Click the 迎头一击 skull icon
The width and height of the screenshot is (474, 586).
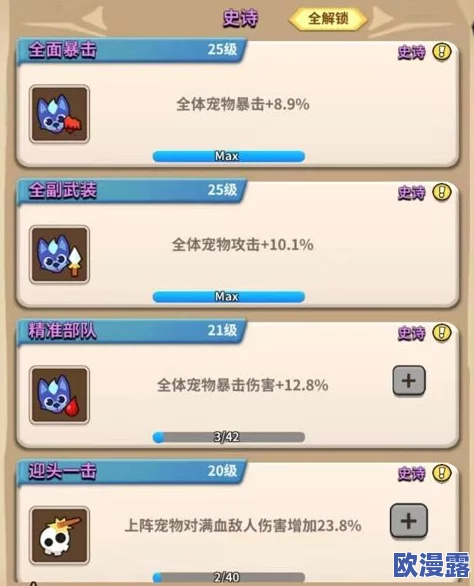(x=59, y=536)
